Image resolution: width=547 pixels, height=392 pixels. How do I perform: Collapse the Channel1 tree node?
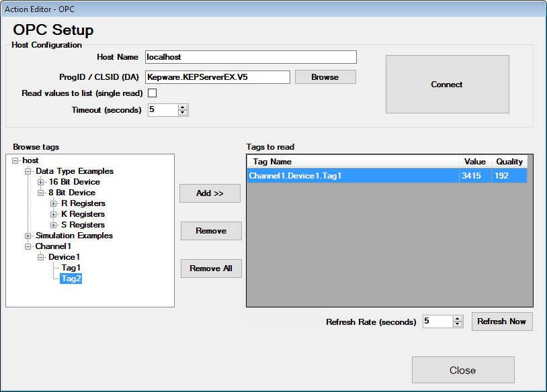[x=28, y=246]
